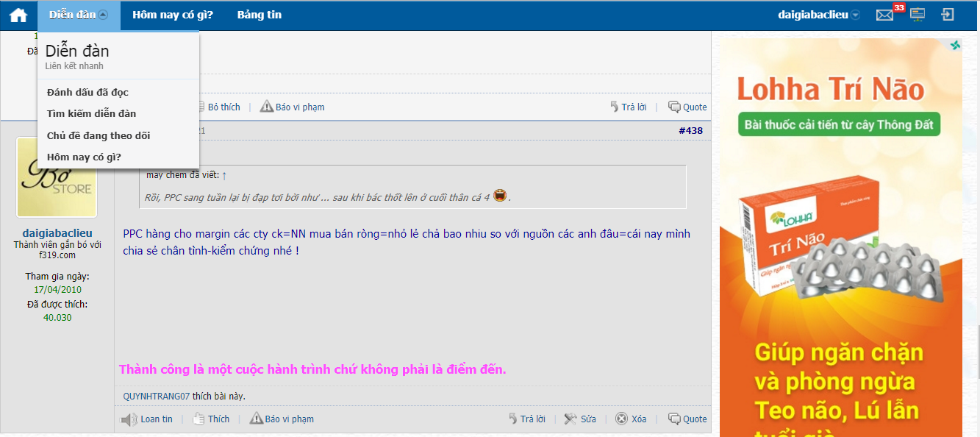980x437 pixels.
Task: Close the Lohha ad with the X icon
Action: click(955, 46)
